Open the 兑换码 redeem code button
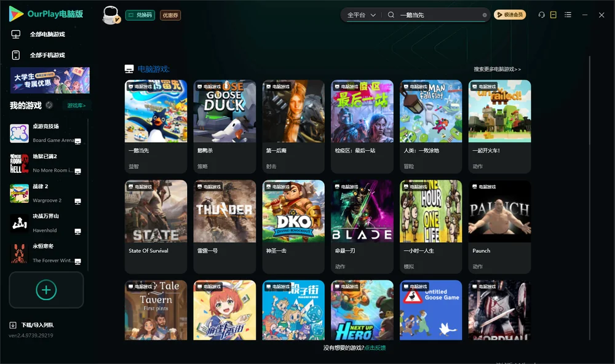The height and width of the screenshot is (364, 615). click(140, 15)
